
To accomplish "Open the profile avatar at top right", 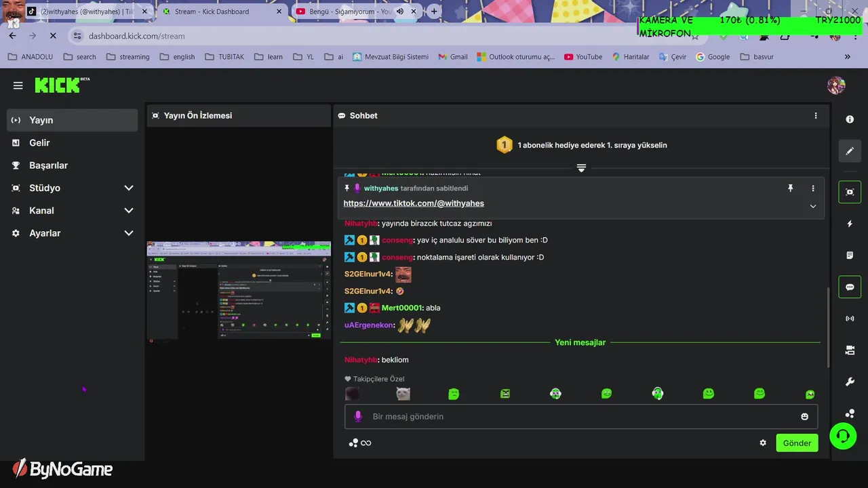I will click(836, 85).
